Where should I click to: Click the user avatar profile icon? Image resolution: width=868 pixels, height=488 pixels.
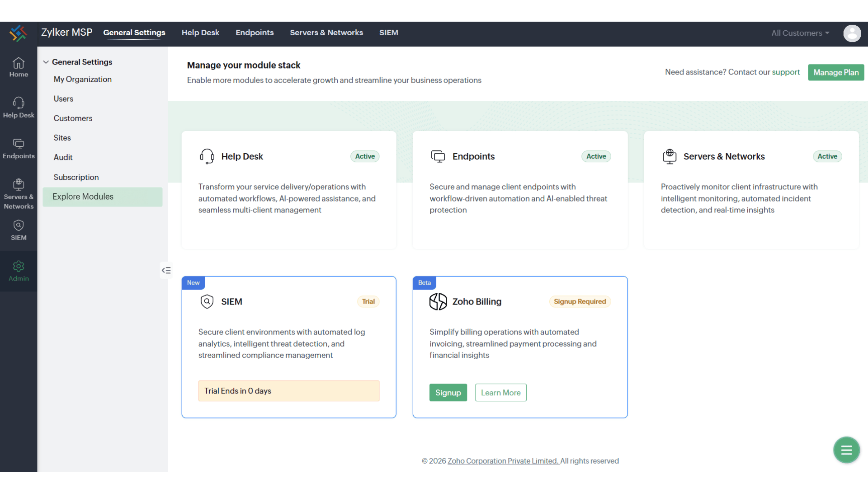click(852, 33)
